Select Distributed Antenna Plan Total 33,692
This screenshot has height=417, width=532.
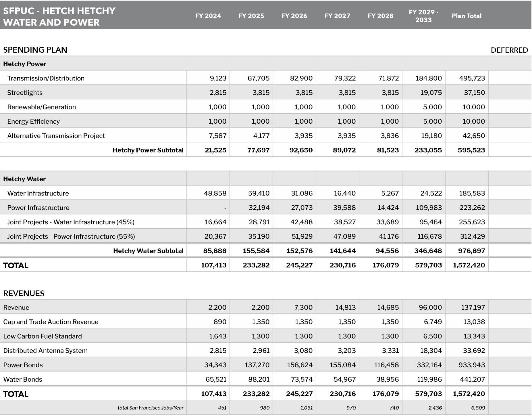474,351
